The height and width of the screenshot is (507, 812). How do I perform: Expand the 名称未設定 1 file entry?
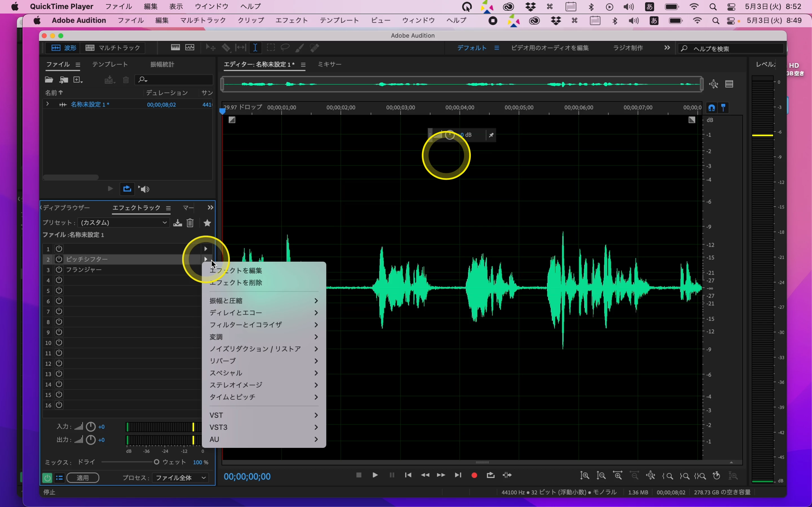pyautogui.click(x=48, y=104)
